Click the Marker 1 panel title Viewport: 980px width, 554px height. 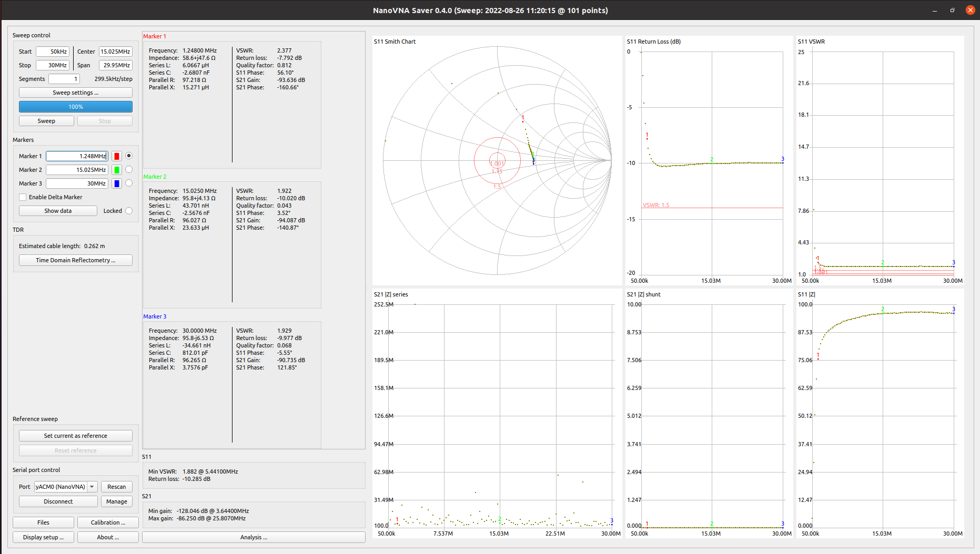(155, 36)
